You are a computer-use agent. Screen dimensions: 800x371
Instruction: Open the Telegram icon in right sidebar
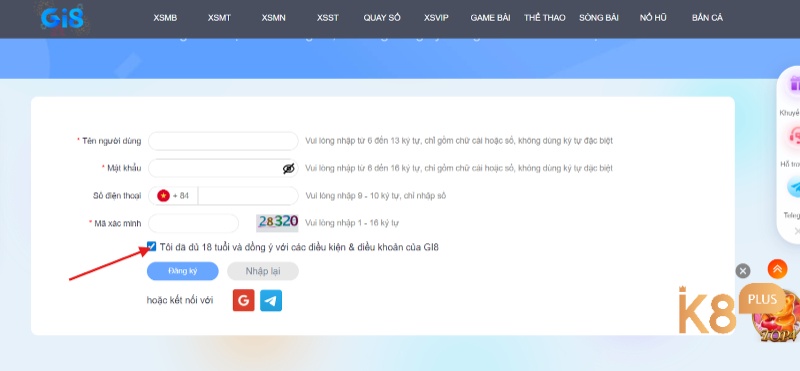(793, 188)
